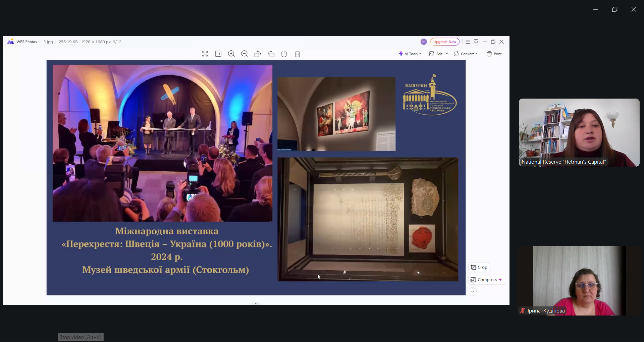Maximize the WPS Photos window

click(493, 42)
